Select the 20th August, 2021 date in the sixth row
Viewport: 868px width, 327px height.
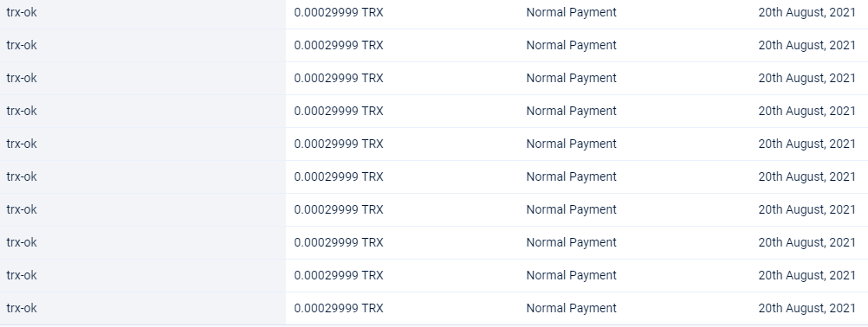click(x=806, y=176)
